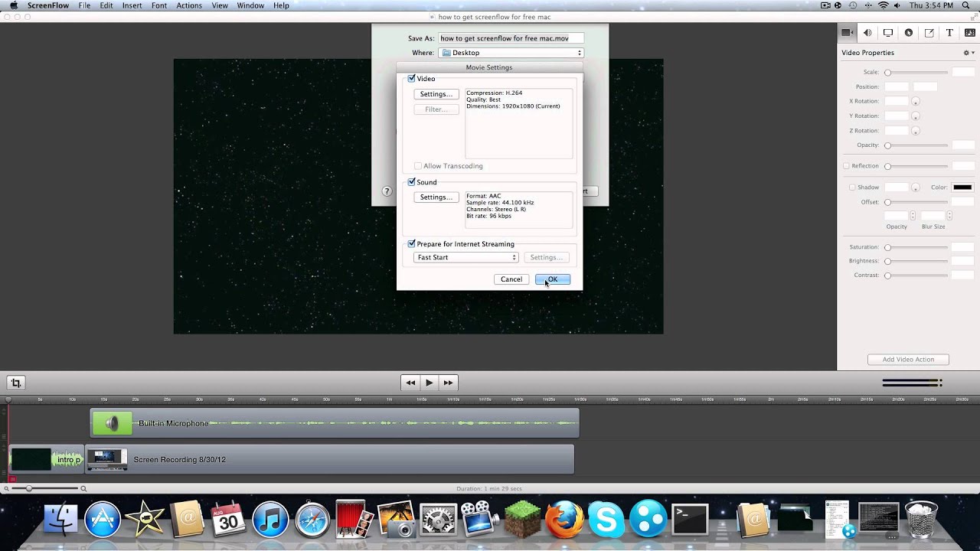Viewport: 980px width, 551px height.
Task: Cancel the Movie Settings dialog
Action: point(511,279)
